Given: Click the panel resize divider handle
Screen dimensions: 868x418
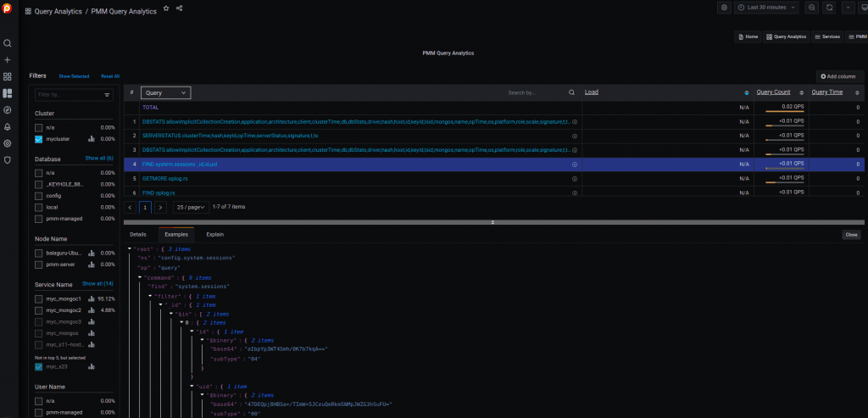Looking at the screenshot, I should tap(493, 221).
